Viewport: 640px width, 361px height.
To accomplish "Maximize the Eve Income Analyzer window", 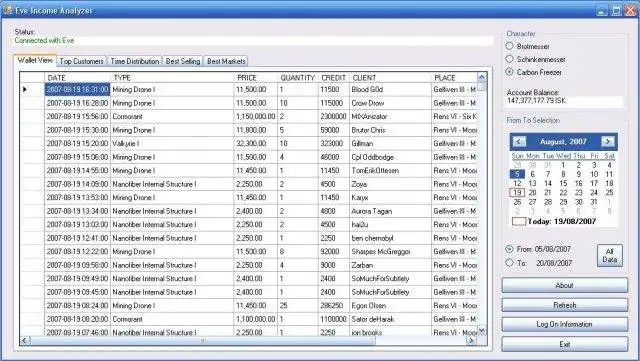I will coord(616,11).
